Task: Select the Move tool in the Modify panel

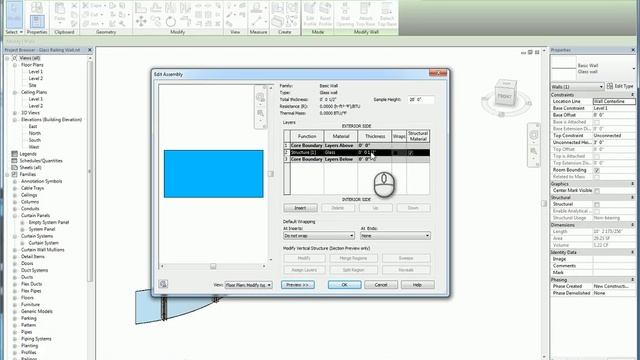Action: pyautogui.click(x=141, y=21)
